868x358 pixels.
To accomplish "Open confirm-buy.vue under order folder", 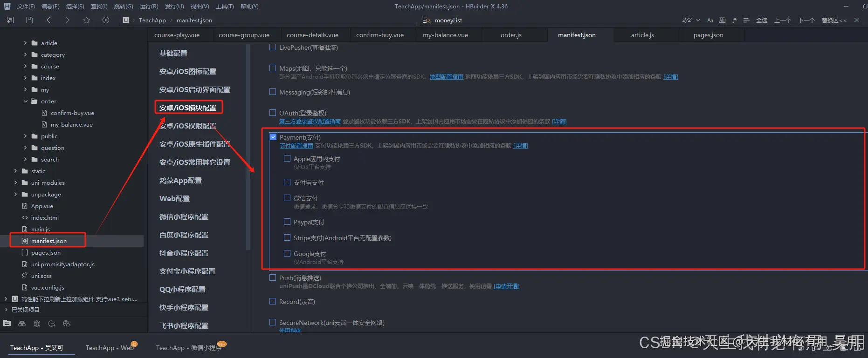I will tap(72, 113).
